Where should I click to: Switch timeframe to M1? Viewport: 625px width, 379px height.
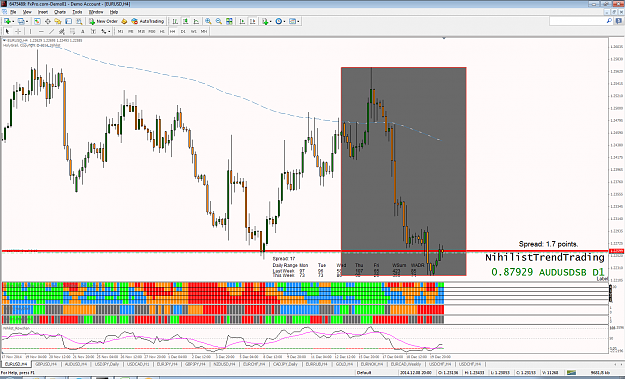click(x=120, y=31)
